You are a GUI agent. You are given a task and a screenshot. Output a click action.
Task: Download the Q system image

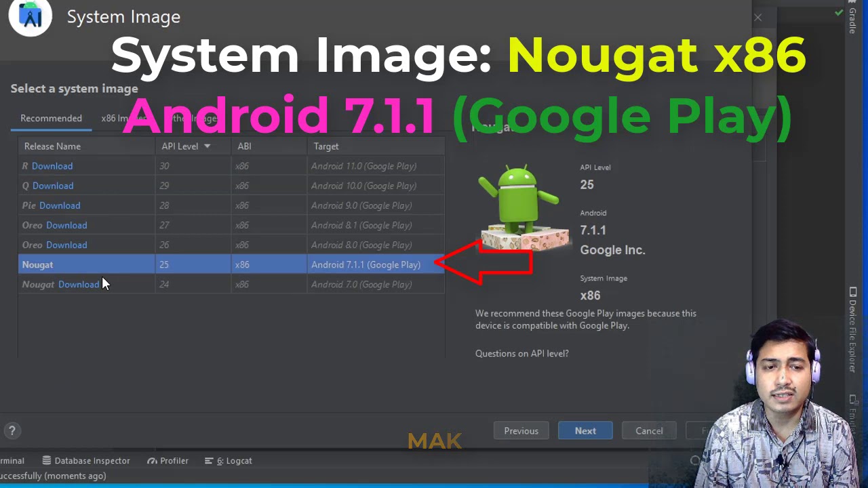(x=53, y=186)
